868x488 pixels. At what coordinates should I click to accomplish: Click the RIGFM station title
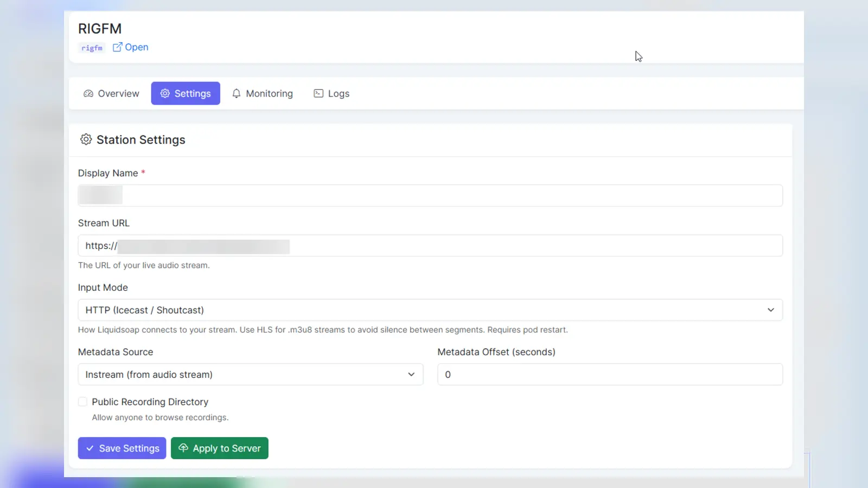pos(100,29)
